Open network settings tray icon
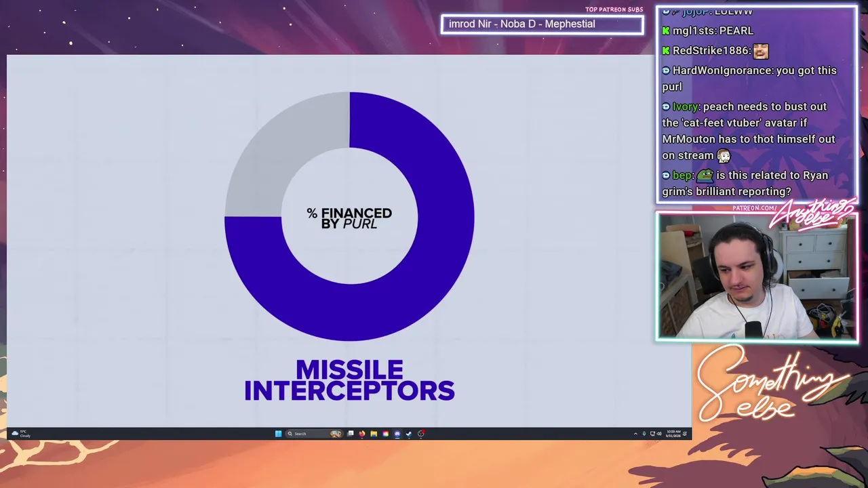 coord(652,434)
